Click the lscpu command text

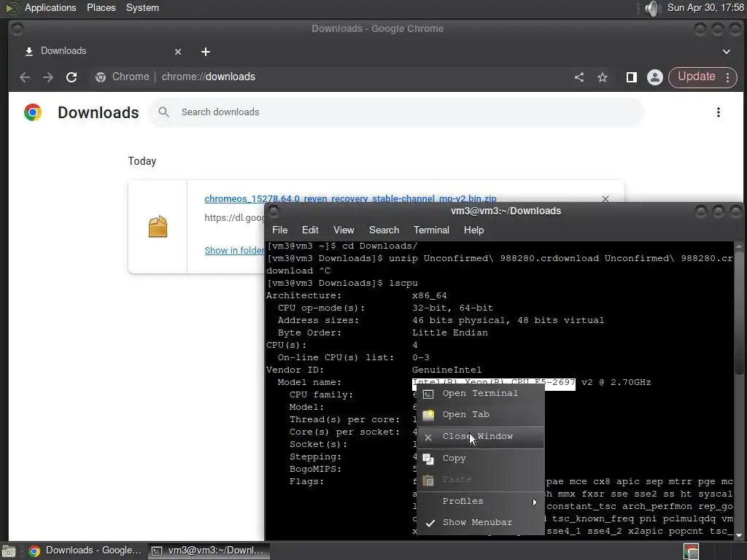pos(403,284)
